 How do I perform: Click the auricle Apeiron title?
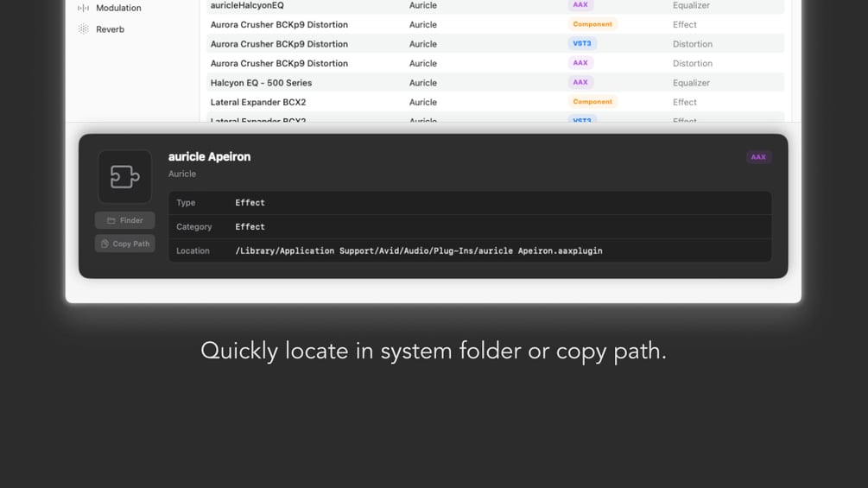[209, 156]
